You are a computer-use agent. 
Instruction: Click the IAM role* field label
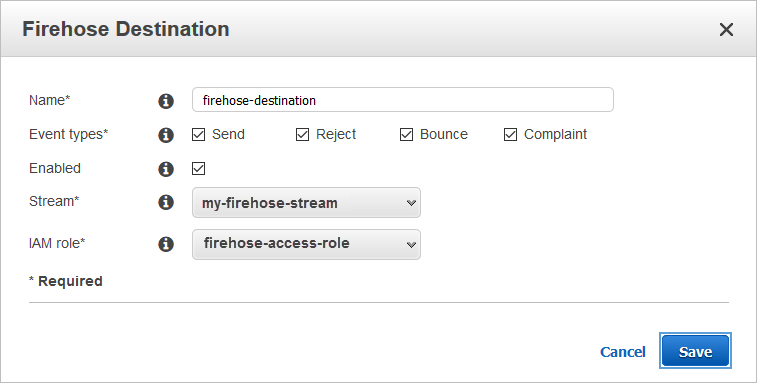tap(57, 243)
